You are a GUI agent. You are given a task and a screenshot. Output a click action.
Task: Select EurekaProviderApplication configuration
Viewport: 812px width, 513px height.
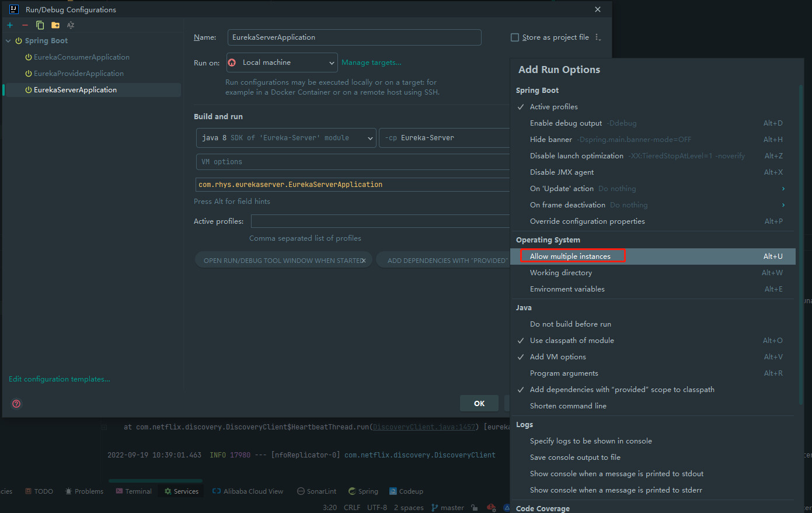(x=78, y=74)
